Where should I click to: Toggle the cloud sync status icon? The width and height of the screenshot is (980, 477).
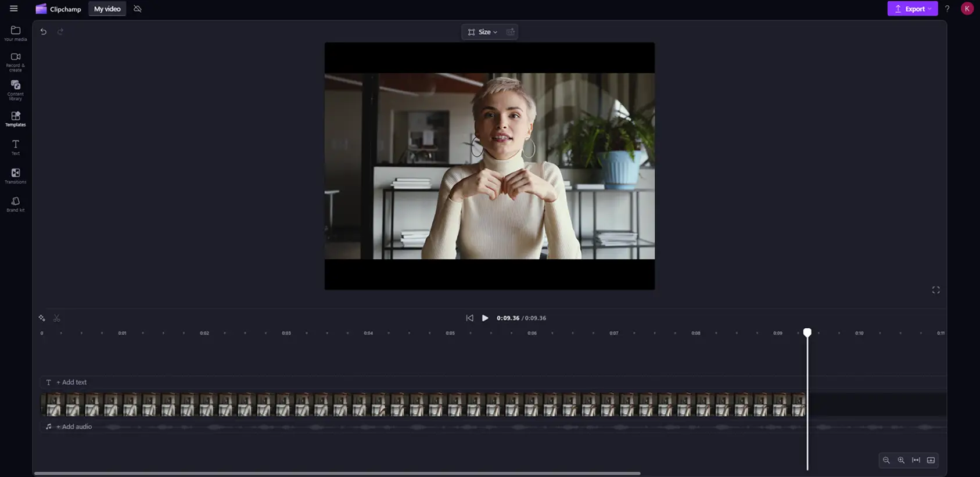[x=138, y=9]
